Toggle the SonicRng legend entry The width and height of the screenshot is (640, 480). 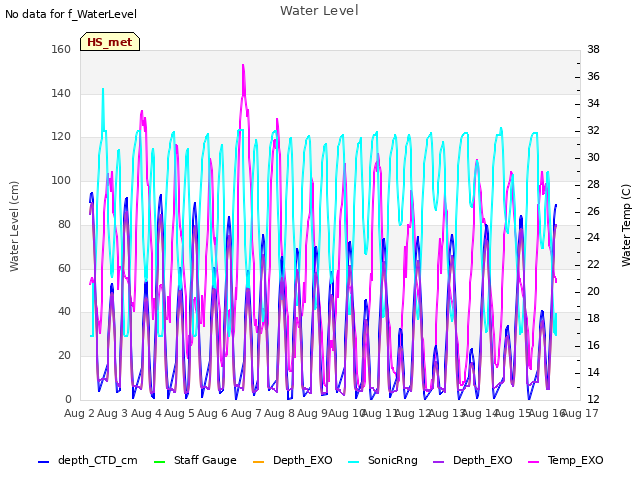[383, 460]
